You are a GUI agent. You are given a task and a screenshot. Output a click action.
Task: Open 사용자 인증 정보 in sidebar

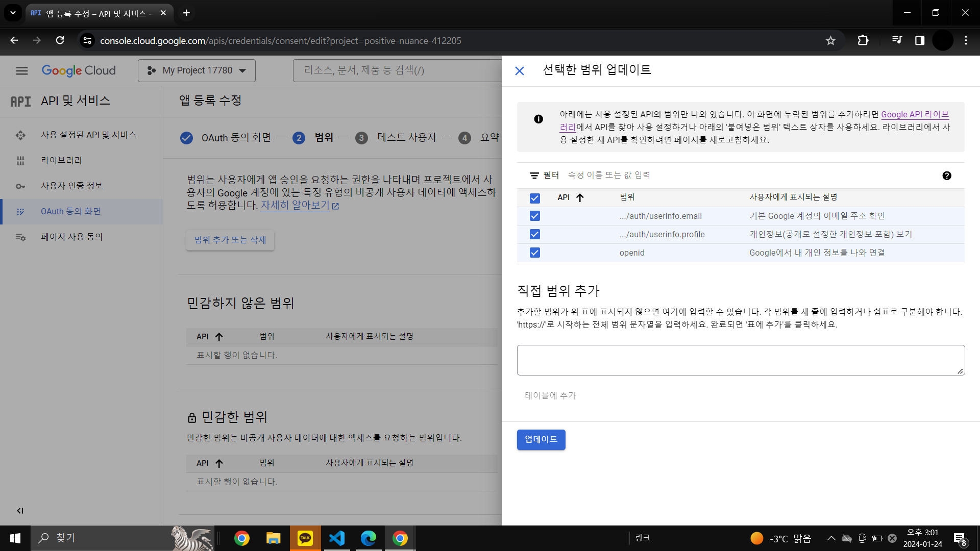pos(71,186)
